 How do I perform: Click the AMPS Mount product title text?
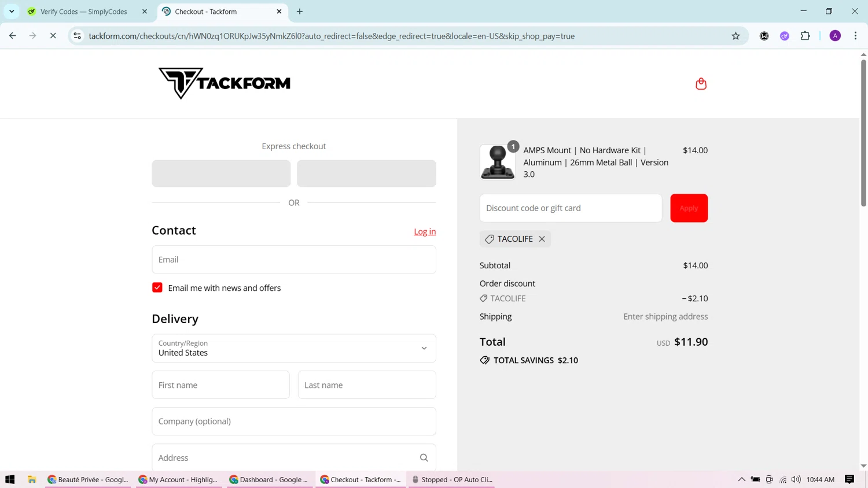point(595,162)
